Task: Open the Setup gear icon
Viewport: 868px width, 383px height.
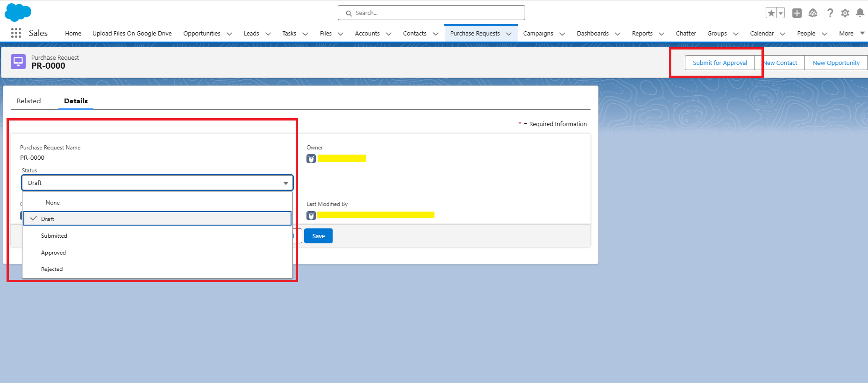Action: (845, 13)
